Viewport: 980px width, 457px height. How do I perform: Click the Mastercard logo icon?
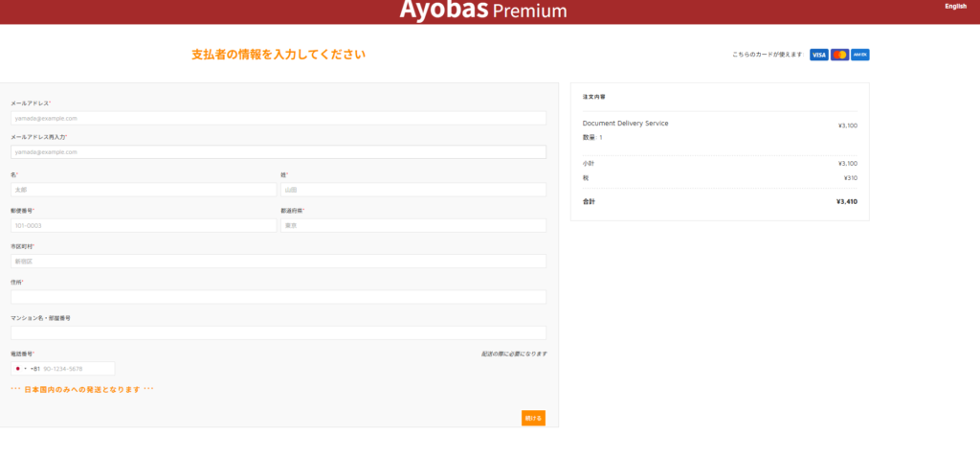[839, 55]
